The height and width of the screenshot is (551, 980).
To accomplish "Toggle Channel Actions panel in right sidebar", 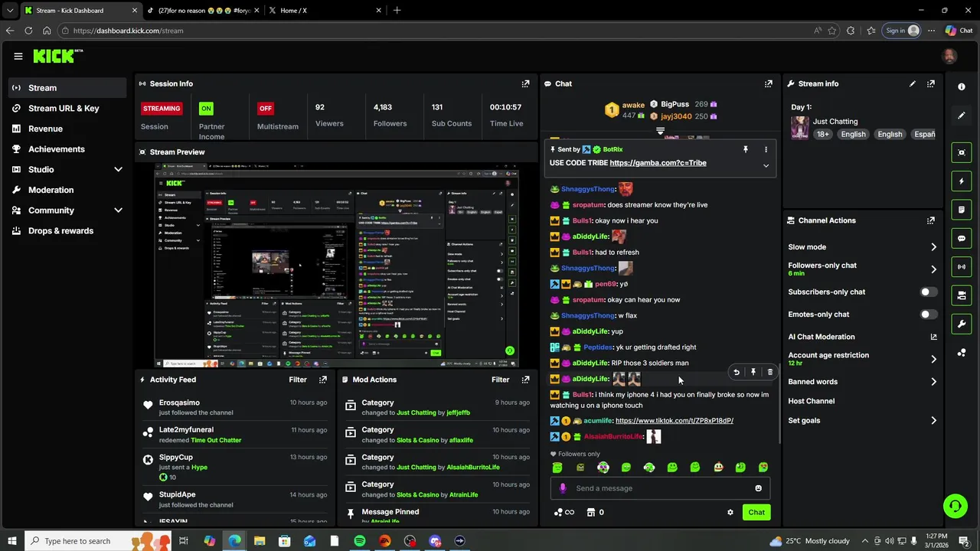I will [962, 295].
